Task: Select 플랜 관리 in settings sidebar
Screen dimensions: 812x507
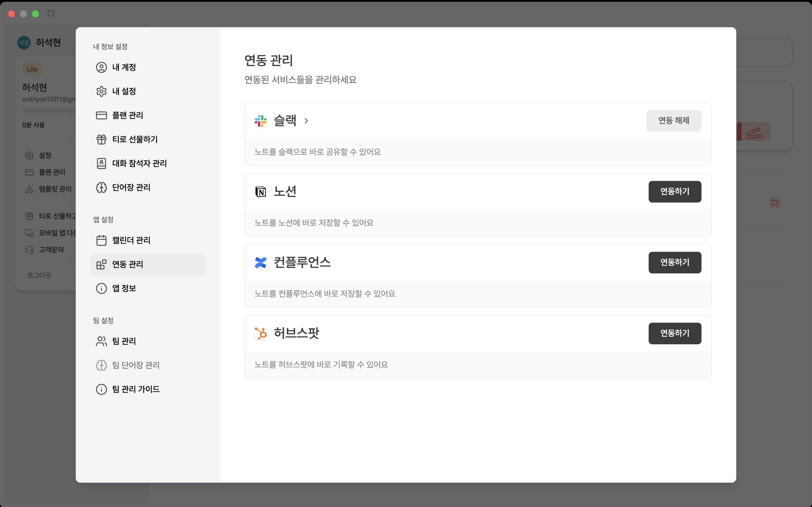Action: [127, 115]
